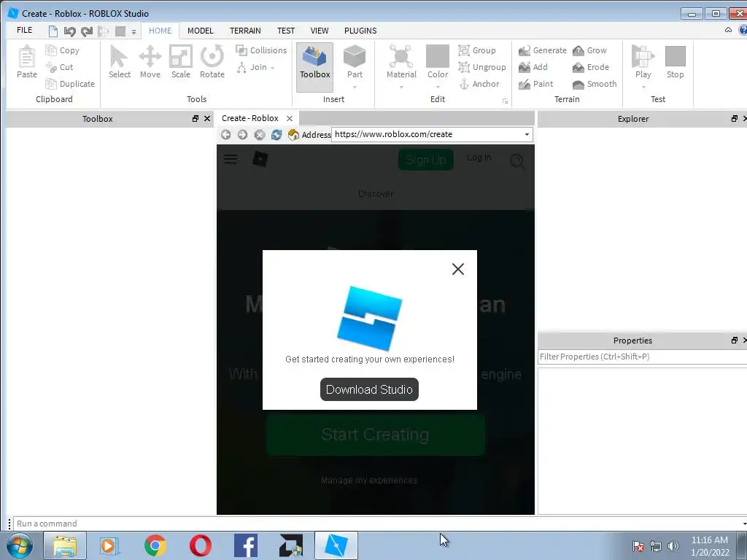The width and height of the screenshot is (747, 560).
Task: Switch to the MODEL ribbon tab
Action: [200, 31]
